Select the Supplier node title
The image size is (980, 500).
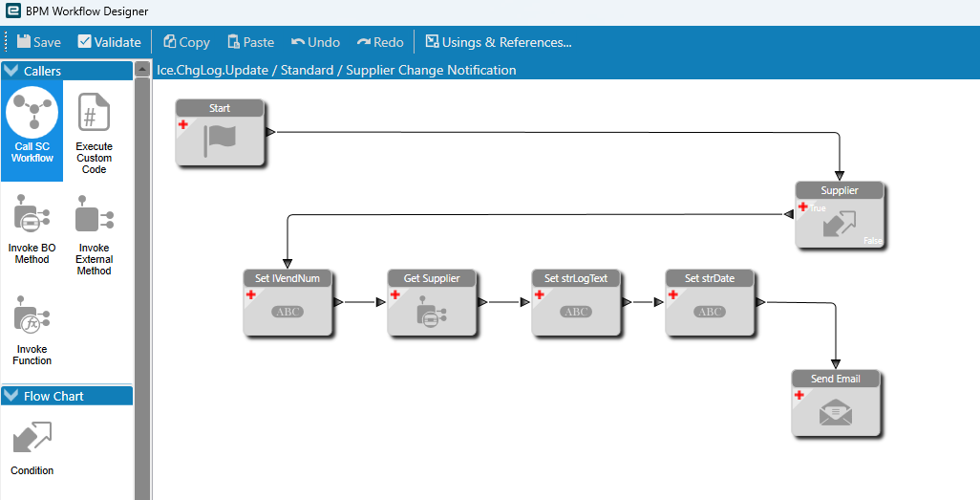click(x=839, y=190)
